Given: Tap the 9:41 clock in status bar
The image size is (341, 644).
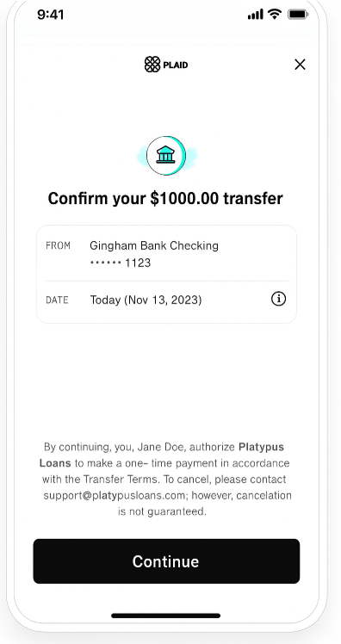Looking at the screenshot, I should tap(51, 15).
